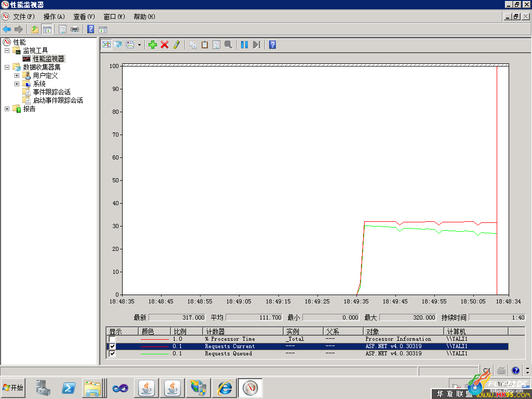Collapse the 数据收集器集 tree node
The width and height of the screenshot is (532, 399).
click(7, 67)
